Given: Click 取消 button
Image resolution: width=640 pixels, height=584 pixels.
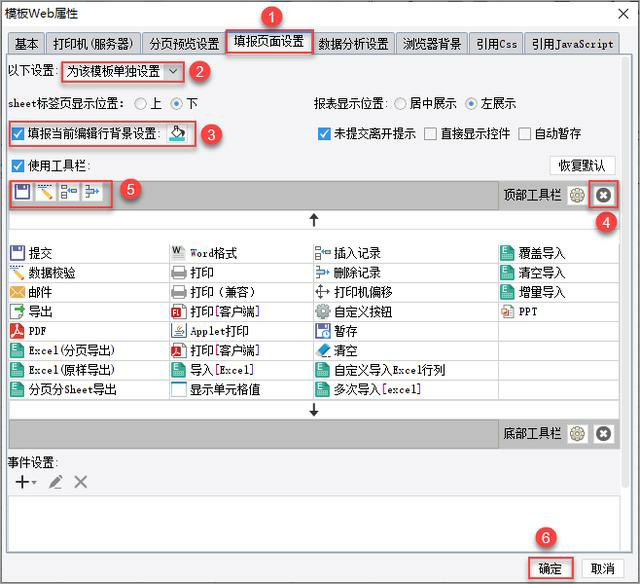Looking at the screenshot, I should [602, 568].
